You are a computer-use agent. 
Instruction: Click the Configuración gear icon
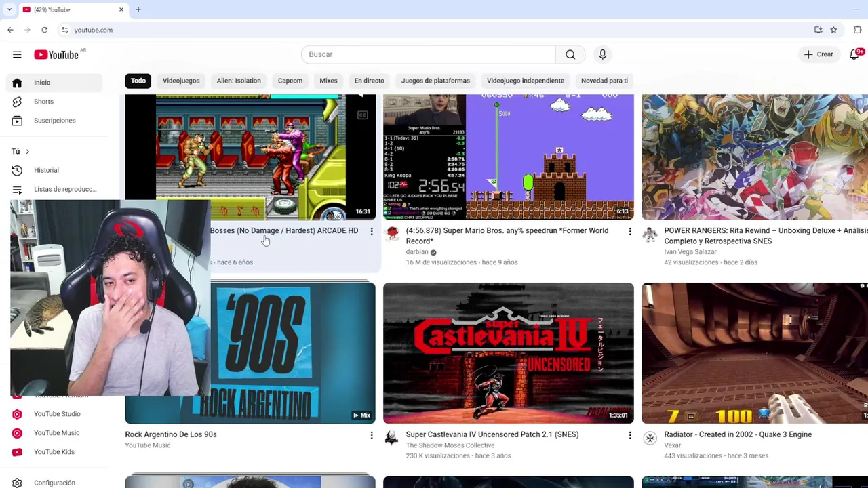[x=17, y=483]
